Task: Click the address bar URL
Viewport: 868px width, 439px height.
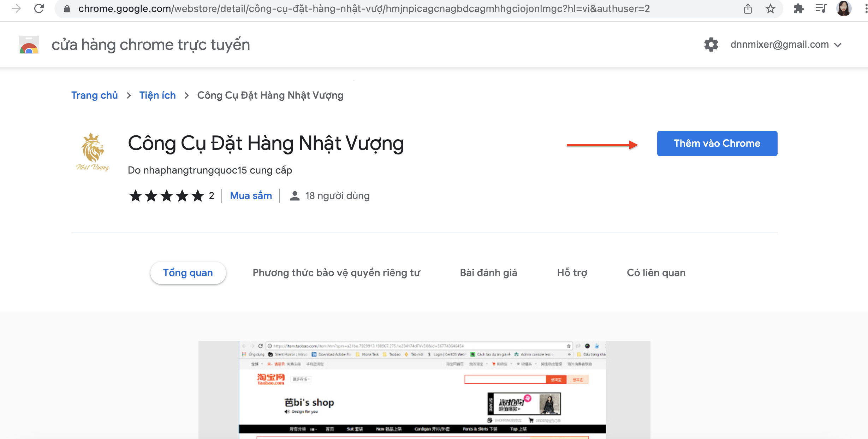Action: 364,8
